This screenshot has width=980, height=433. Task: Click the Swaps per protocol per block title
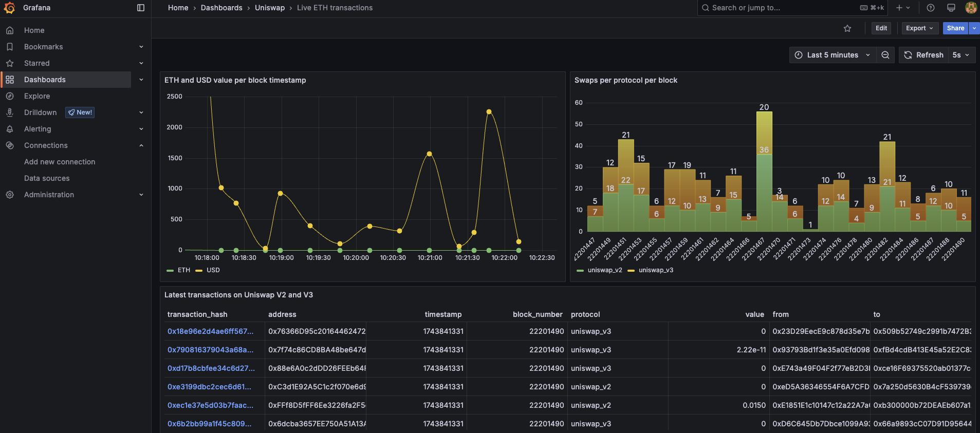click(625, 80)
